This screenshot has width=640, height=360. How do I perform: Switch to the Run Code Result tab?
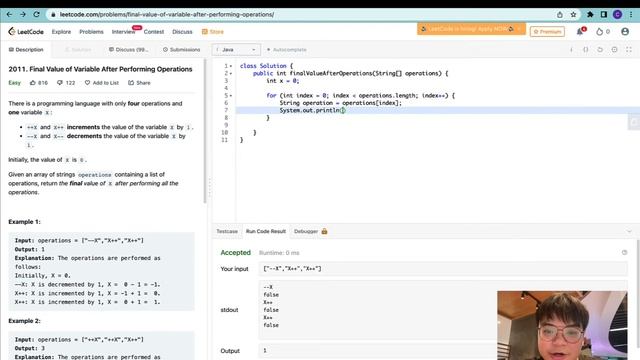266,231
